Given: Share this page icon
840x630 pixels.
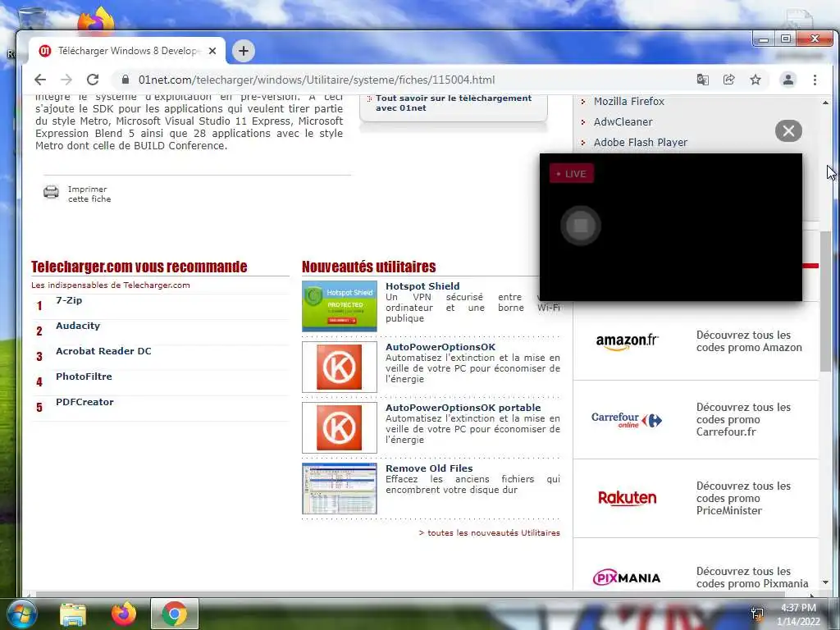Looking at the screenshot, I should 728,80.
